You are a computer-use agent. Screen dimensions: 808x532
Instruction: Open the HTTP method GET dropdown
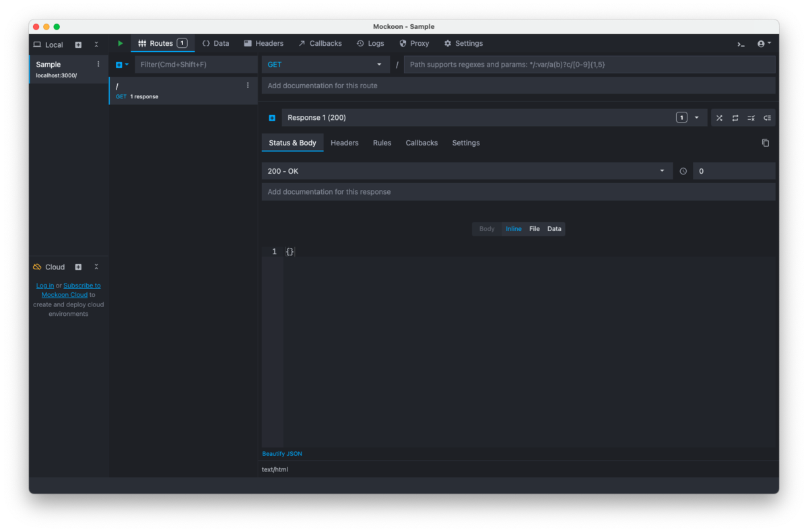(325, 65)
